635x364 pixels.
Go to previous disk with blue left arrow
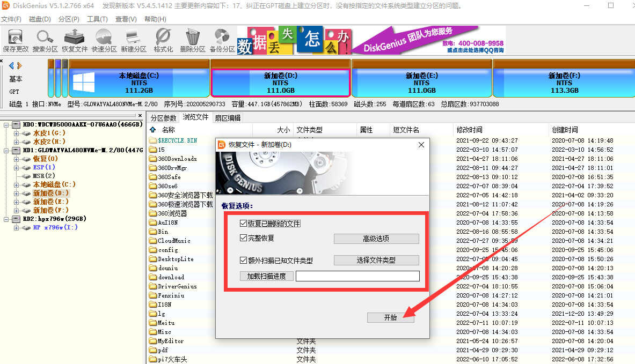11,65
